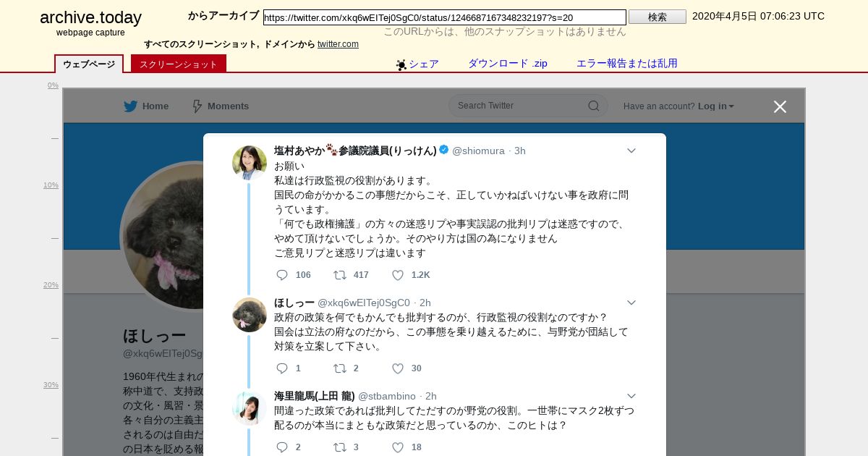Open 塩村あやか's avatar photo
Screen dimensions: 868x456
(250, 163)
